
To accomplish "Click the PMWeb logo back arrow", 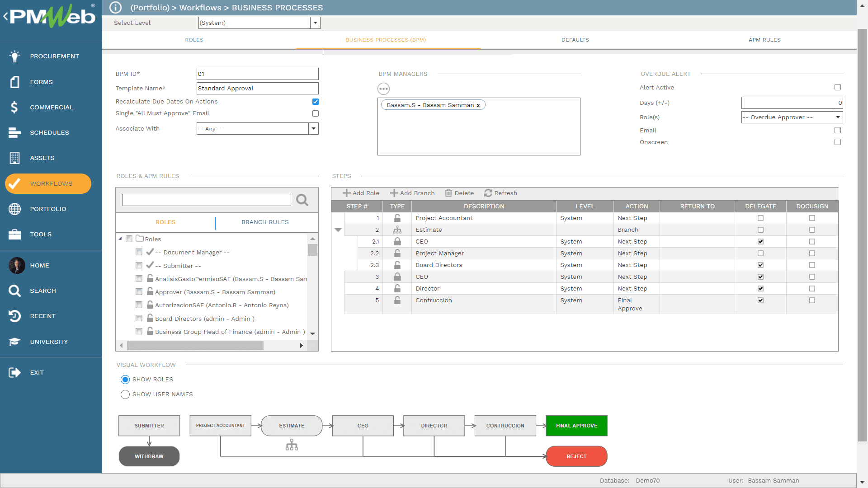I will (x=6, y=17).
